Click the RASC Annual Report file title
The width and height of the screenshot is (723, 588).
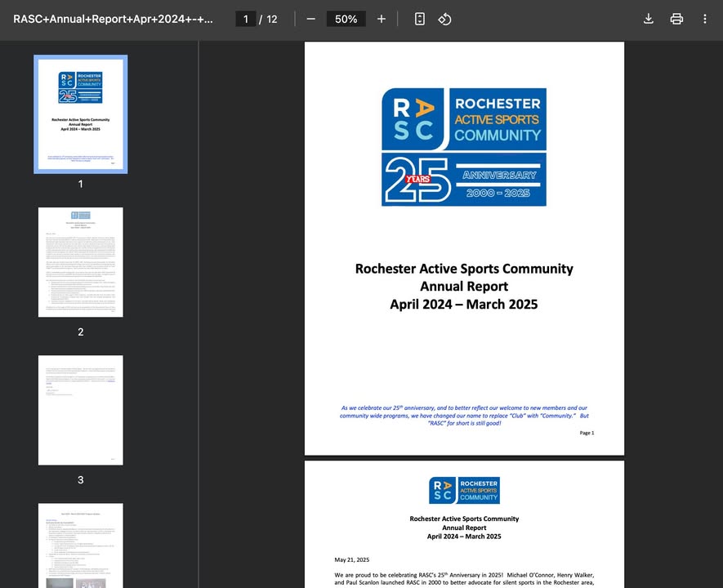click(x=113, y=19)
